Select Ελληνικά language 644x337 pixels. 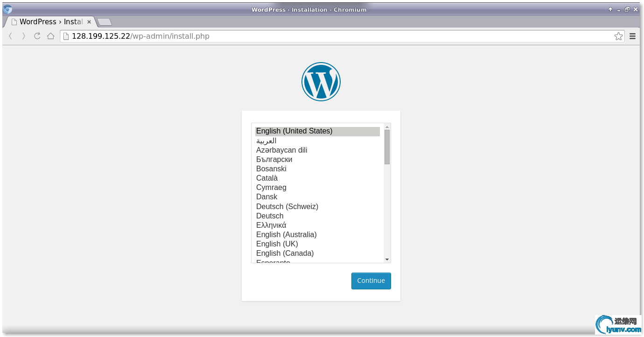click(317, 225)
